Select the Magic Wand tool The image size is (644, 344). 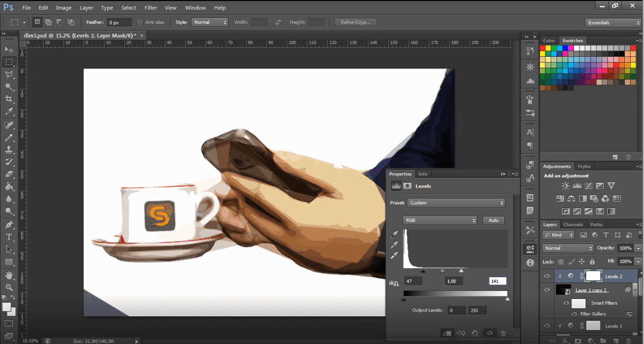(9, 87)
